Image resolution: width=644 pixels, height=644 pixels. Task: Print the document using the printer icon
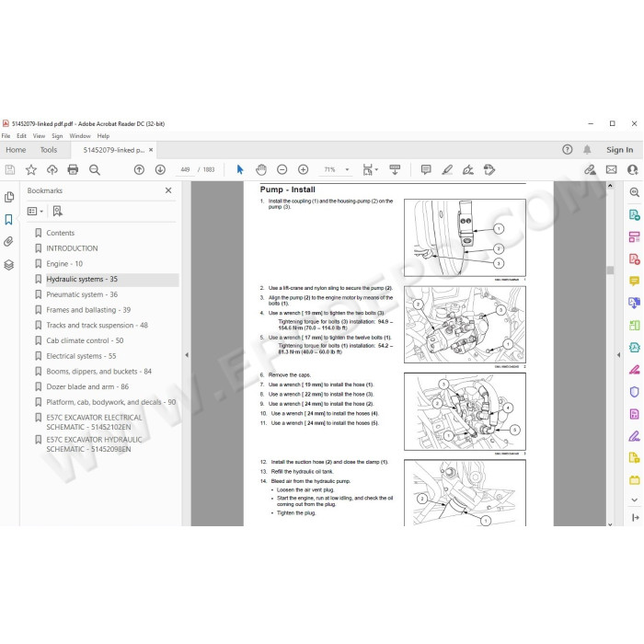pos(73,169)
